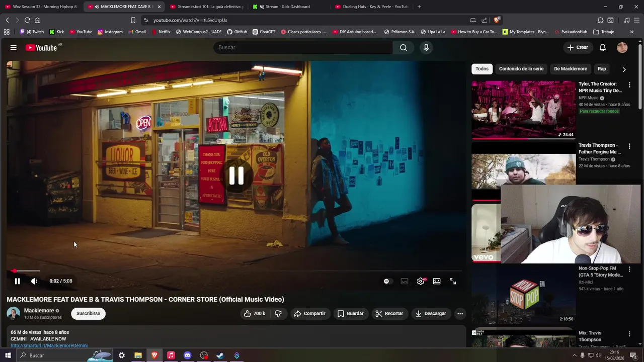This screenshot has height=362, width=644.
Task: Expand more filter chips with arrow
Action: pos(624,69)
